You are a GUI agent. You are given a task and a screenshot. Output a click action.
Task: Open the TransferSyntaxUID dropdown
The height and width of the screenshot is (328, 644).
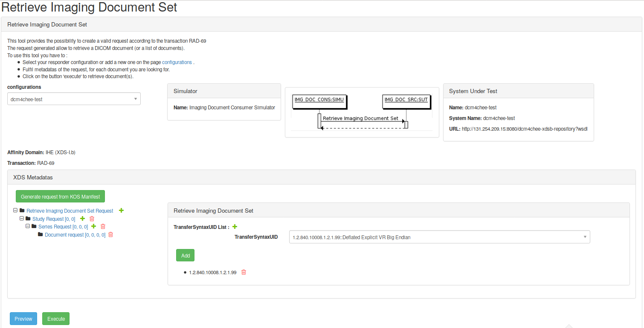click(439, 237)
